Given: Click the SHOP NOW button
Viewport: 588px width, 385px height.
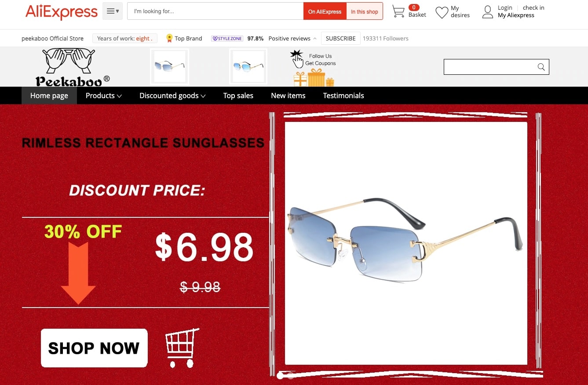Looking at the screenshot, I should pos(94,348).
